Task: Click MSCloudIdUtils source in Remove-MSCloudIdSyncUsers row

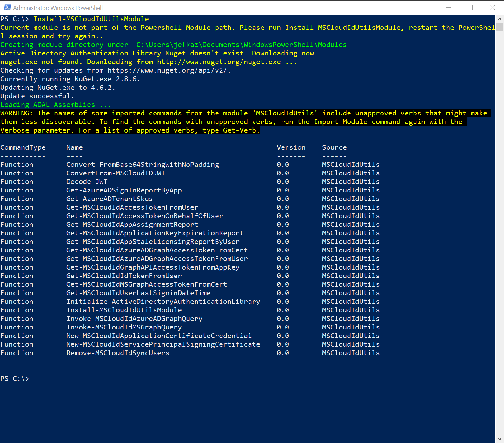Action: click(x=351, y=353)
